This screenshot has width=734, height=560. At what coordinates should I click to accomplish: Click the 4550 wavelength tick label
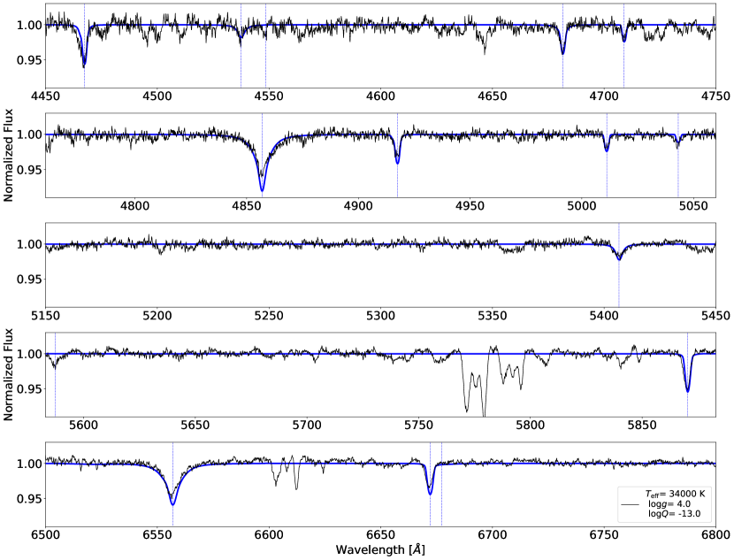pos(269,96)
